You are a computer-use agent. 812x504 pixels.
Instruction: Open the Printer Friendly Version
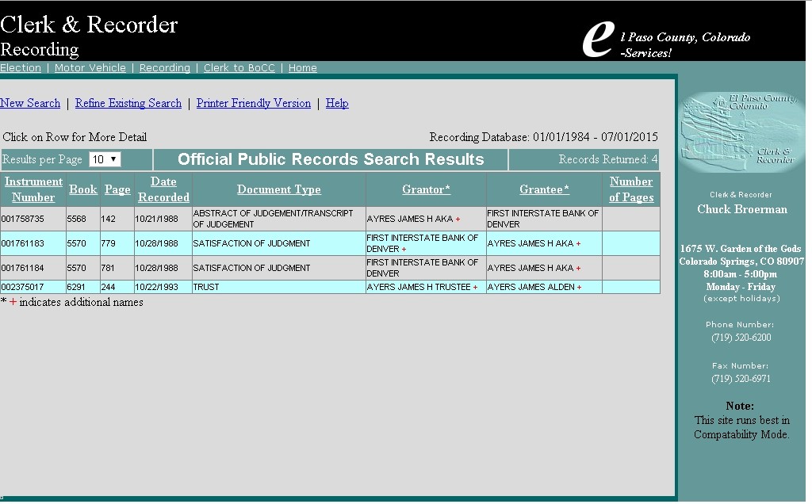point(254,103)
